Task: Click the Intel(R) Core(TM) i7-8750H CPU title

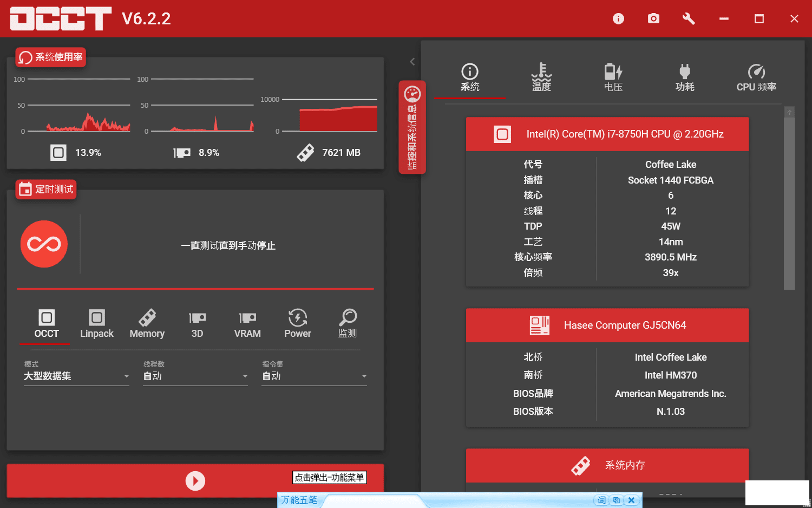Action: [x=625, y=134]
